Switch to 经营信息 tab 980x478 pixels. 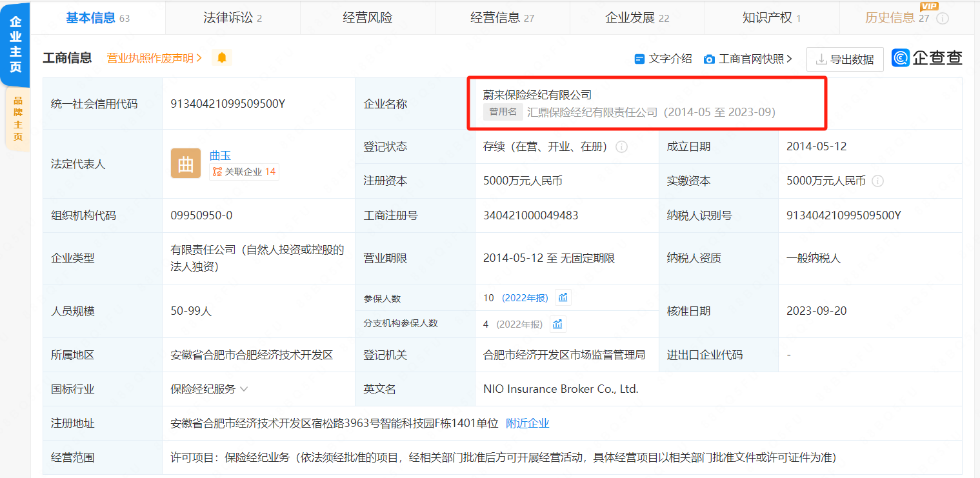click(502, 18)
